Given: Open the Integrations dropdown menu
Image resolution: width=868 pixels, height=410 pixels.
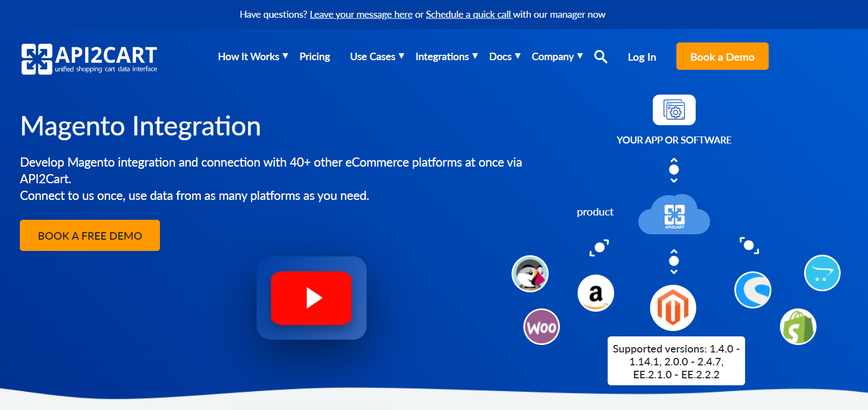Looking at the screenshot, I should tap(447, 56).
